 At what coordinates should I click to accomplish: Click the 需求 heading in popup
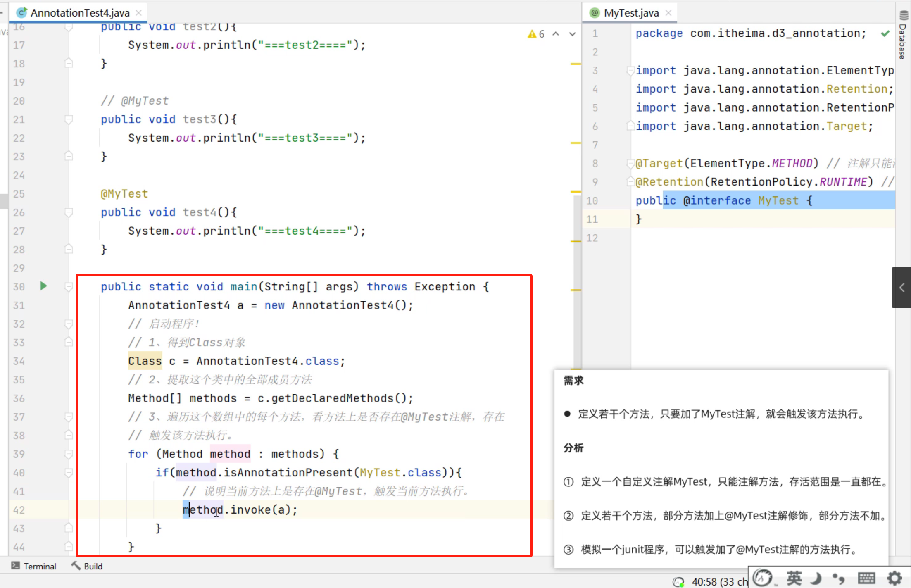pos(573,380)
